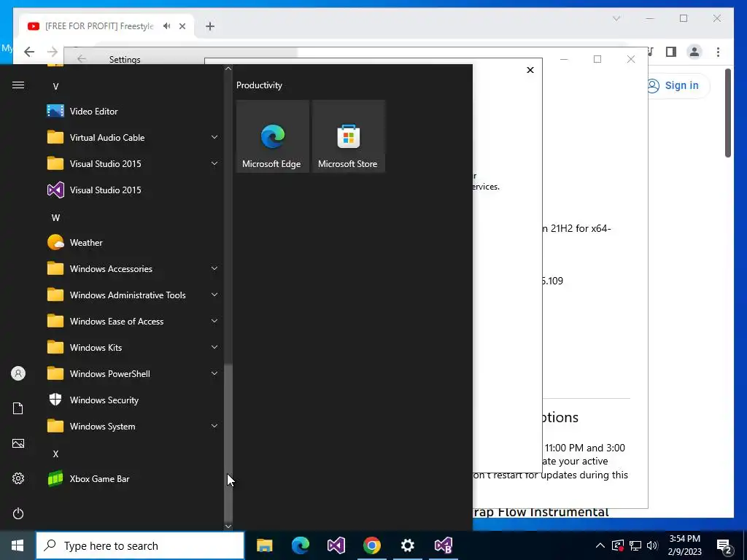Open File Explorer from the taskbar
Image resolution: width=747 pixels, height=560 pixels.
(x=264, y=545)
